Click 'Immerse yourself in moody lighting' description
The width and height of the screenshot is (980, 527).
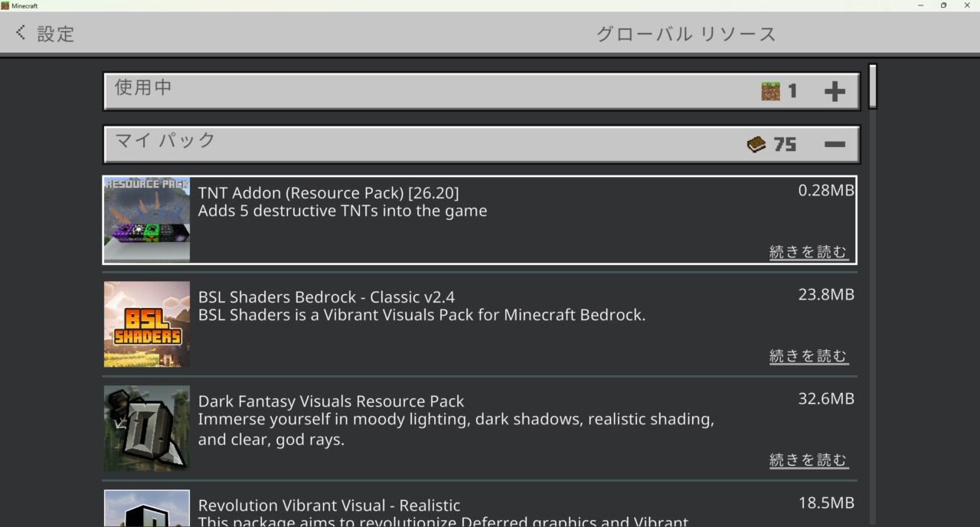pos(456,429)
